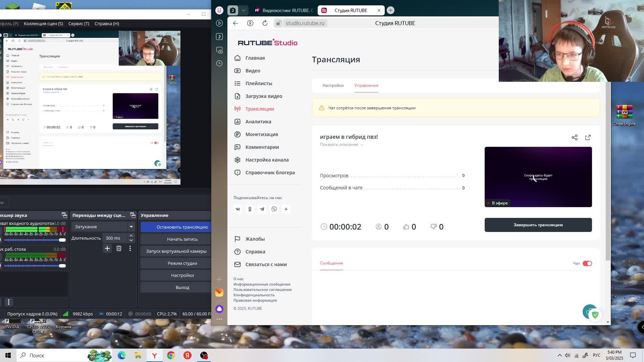This screenshot has height=362, width=644.
Task: Open browser history clock in side panel
Action: (x=219, y=63)
